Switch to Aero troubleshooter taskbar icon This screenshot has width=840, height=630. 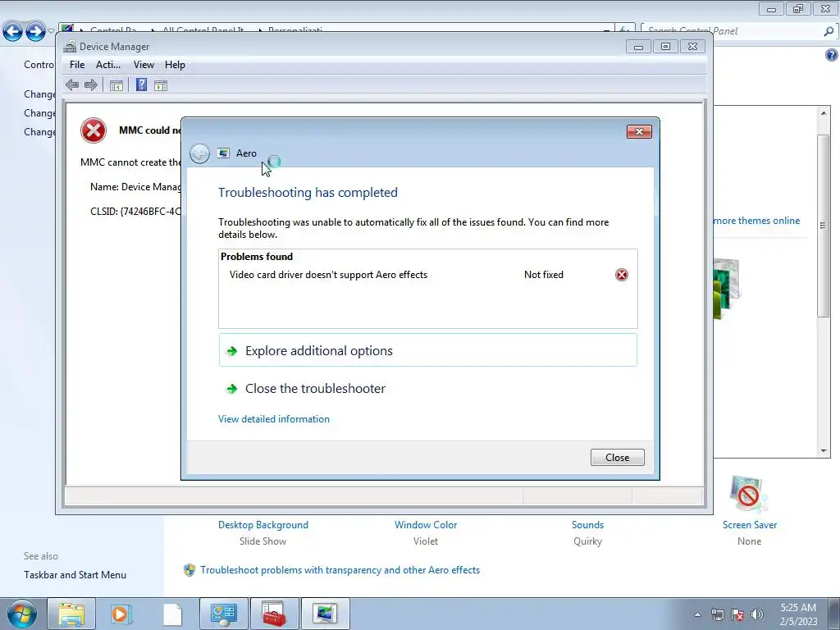click(325, 614)
